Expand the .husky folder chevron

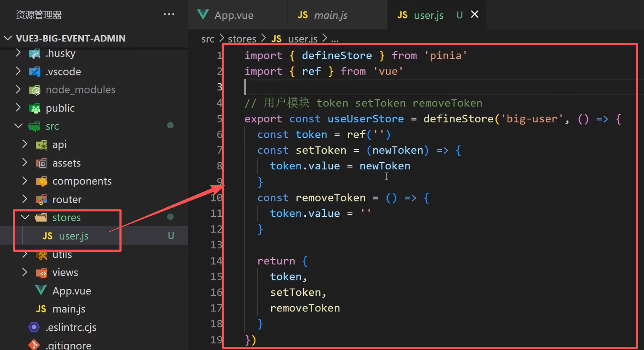(18, 53)
